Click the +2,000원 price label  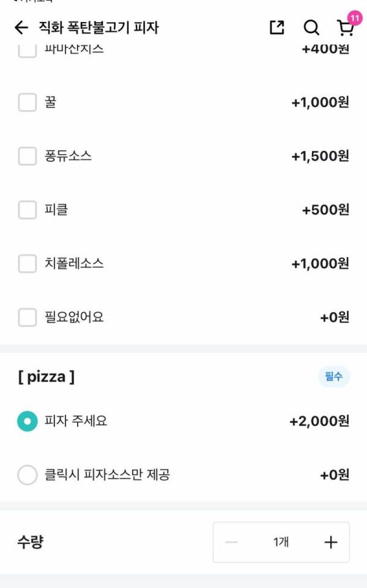pyautogui.click(x=318, y=422)
